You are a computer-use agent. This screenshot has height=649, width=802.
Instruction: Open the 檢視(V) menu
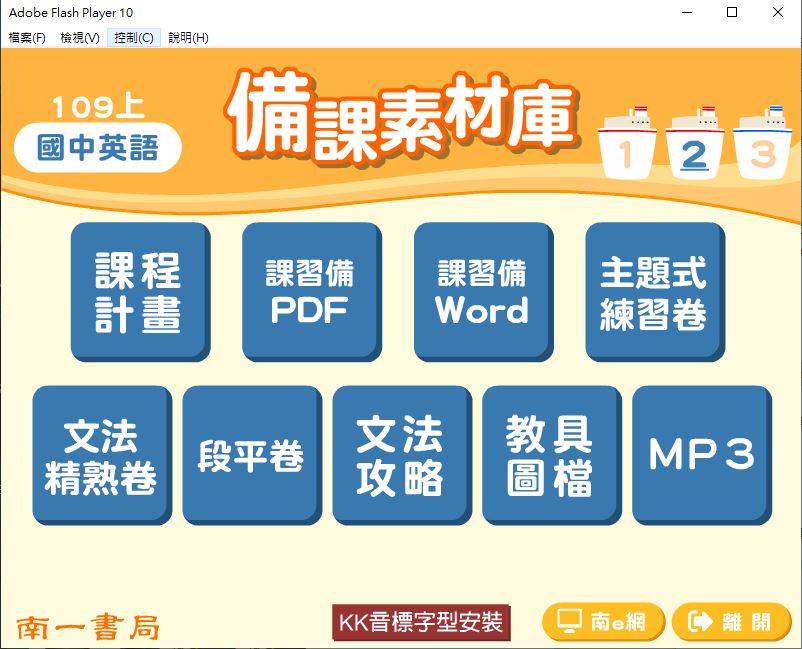80,38
